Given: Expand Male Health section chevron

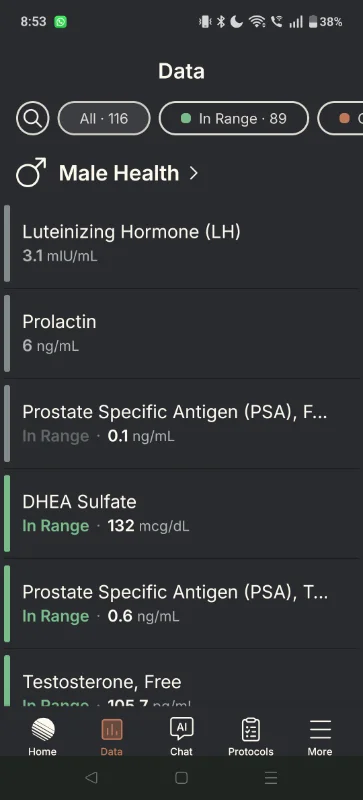Looking at the screenshot, I should (x=193, y=173).
